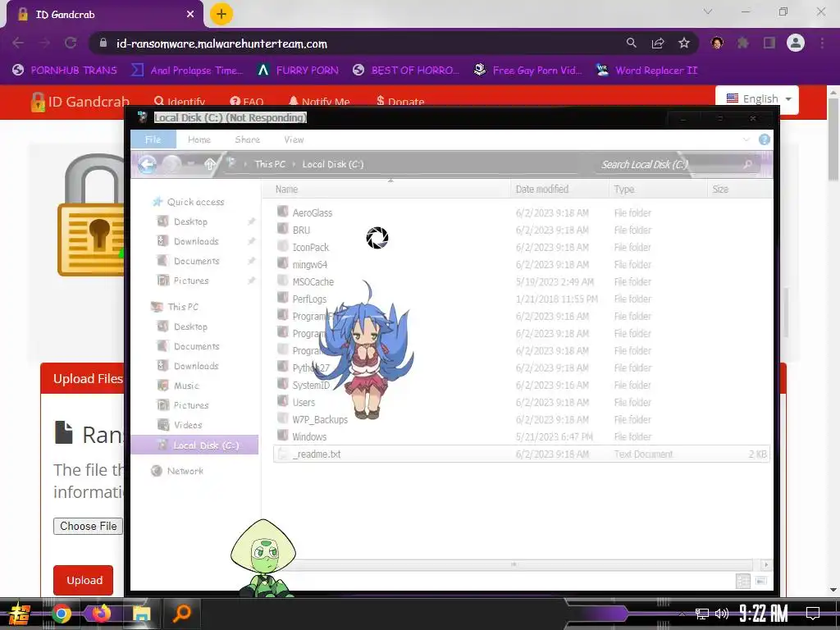Open the Notify Me link in site header
This screenshot has height=630, width=840.
click(x=319, y=101)
